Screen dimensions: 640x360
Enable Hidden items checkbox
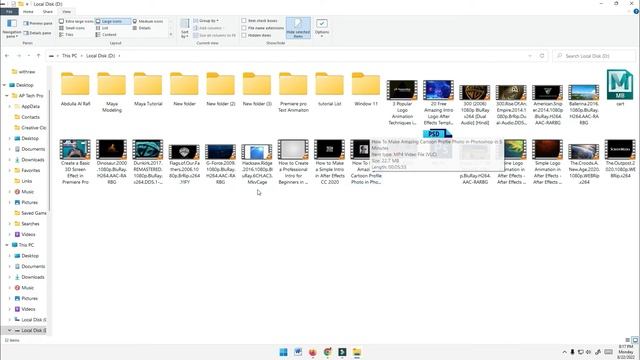tap(244, 35)
